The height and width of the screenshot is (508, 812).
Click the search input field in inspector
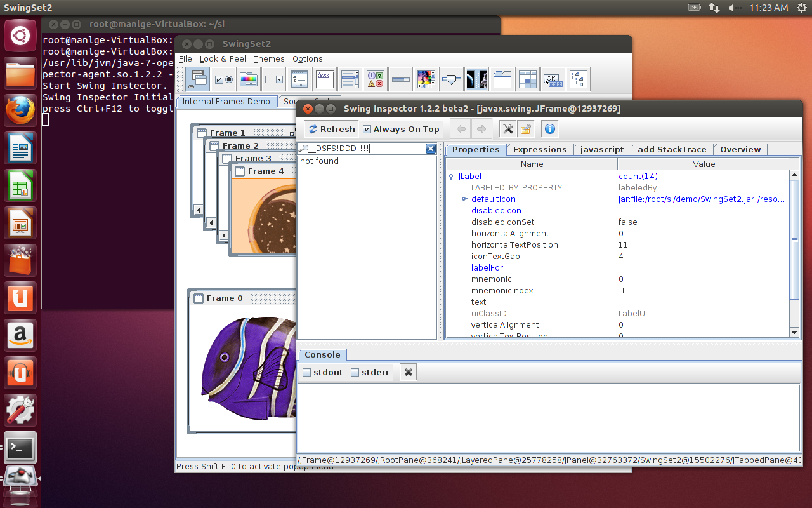[365, 149]
